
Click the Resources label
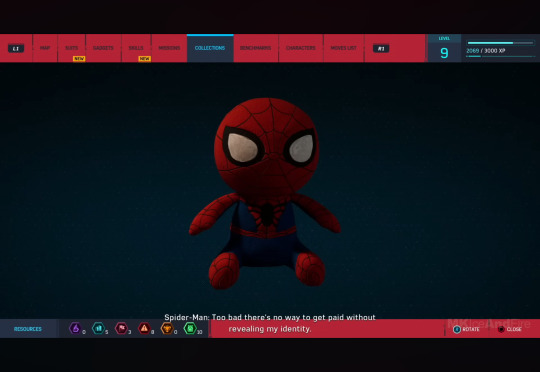(x=28, y=329)
